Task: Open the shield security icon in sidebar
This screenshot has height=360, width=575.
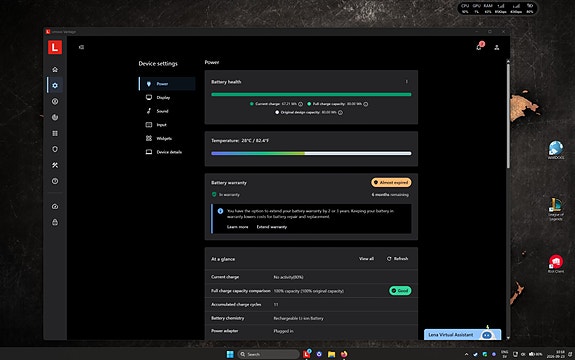Action: [x=55, y=149]
